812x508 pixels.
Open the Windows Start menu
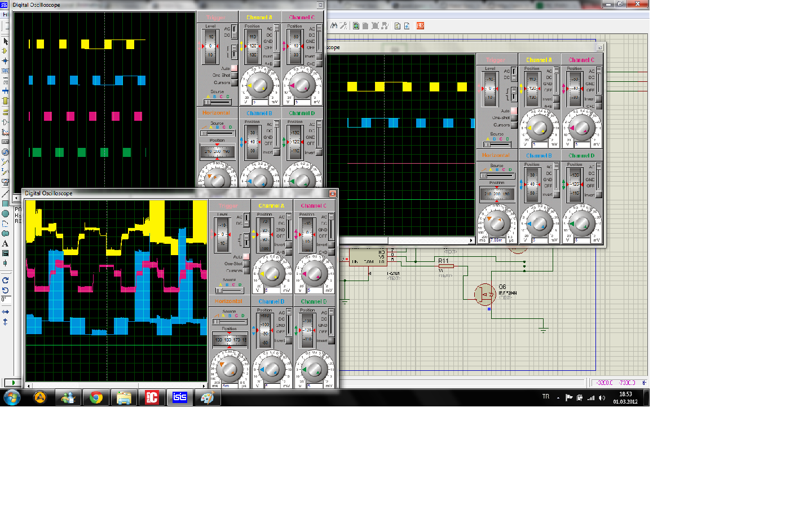tap(12, 397)
